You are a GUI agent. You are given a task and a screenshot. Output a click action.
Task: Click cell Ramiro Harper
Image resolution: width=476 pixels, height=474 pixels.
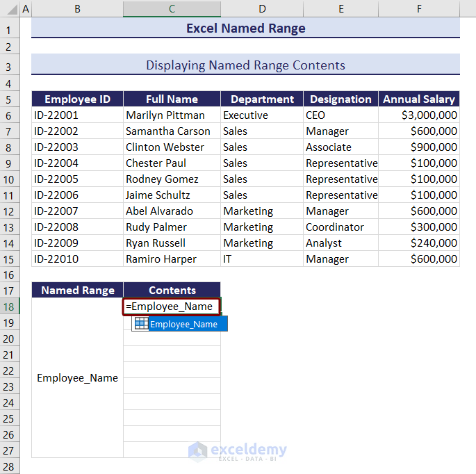point(172,259)
